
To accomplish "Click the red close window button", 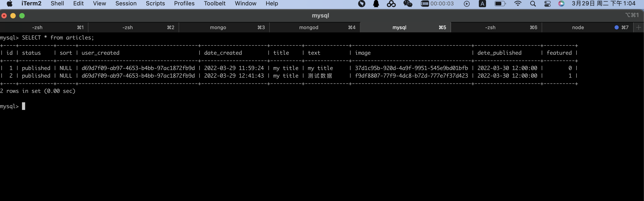I will pyautogui.click(x=4, y=16).
